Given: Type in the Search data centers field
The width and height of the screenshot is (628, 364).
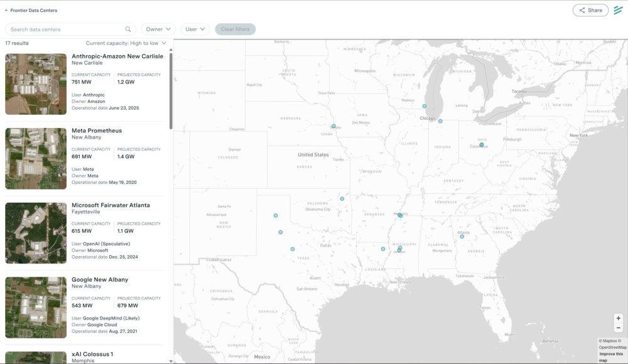Looking at the screenshot, I should click(x=66, y=29).
